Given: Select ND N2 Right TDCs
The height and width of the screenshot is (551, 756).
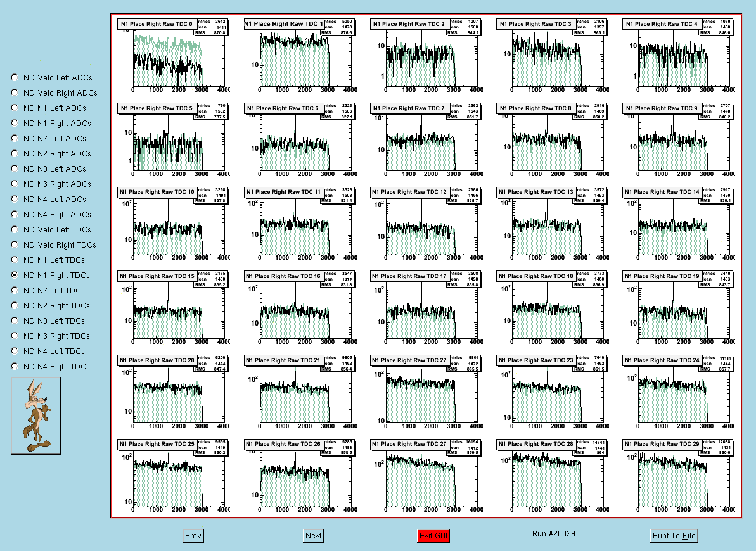Looking at the screenshot, I should [15, 305].
